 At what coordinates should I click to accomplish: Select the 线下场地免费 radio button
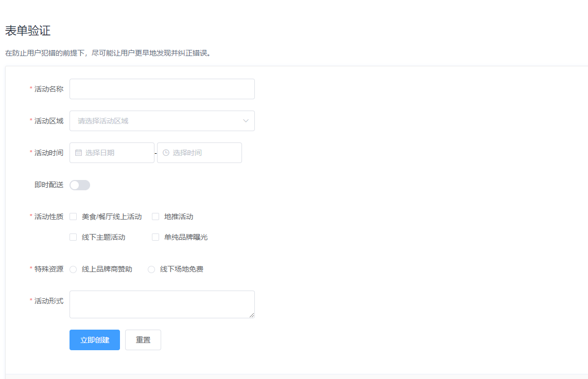pos(151,269)
